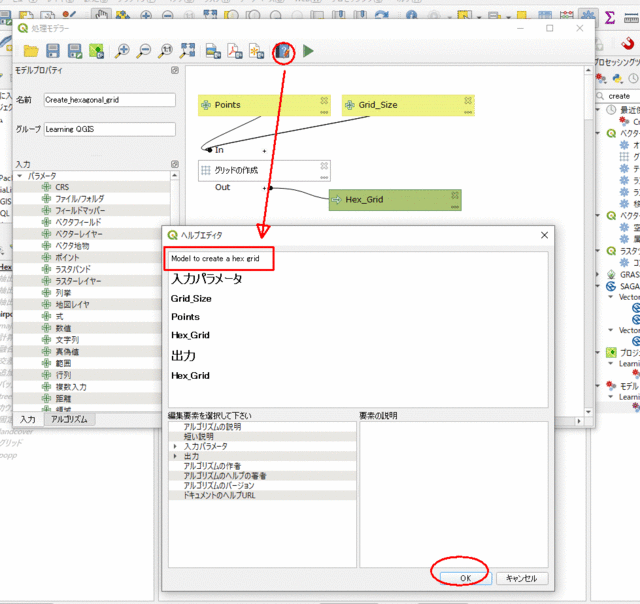Switch to the 入力 tab

click(x=28, y=420)
